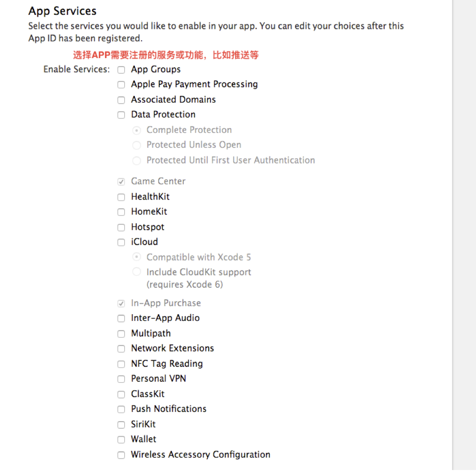Check the Push Notifications box

(121, 410)
